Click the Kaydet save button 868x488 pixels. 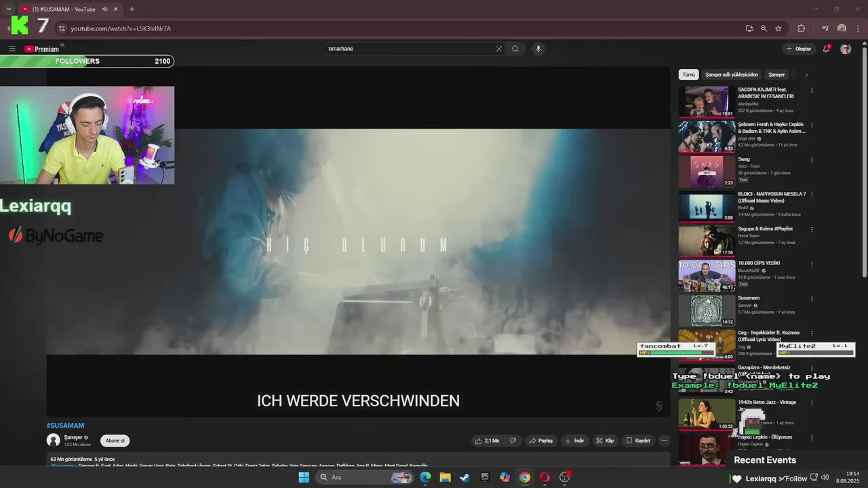pyautogui.click(x=637, y=441)
